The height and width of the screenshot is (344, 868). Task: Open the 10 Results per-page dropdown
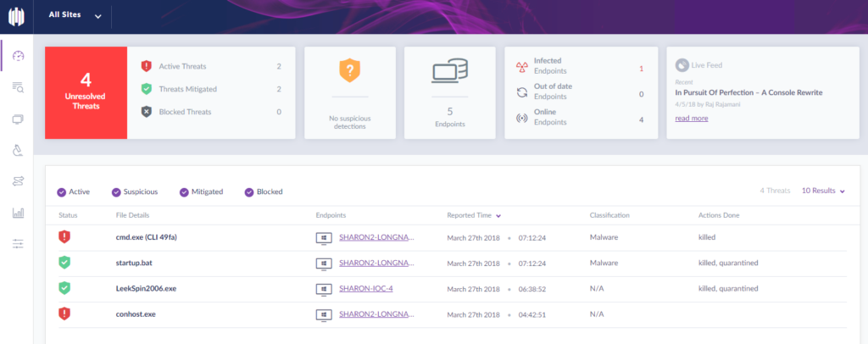point(823,191)
